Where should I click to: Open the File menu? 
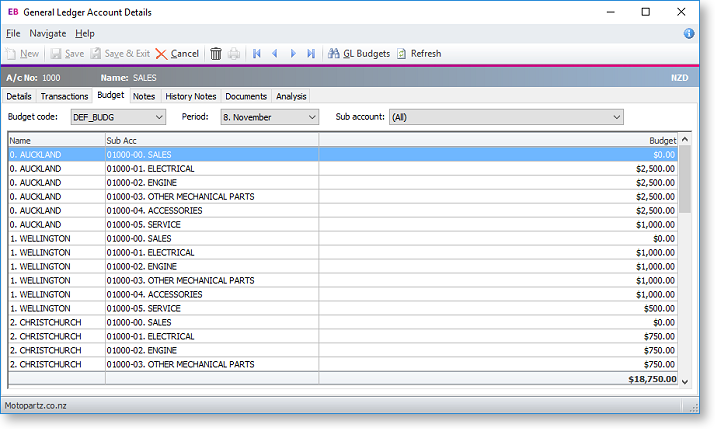click(x=13, y=33)
